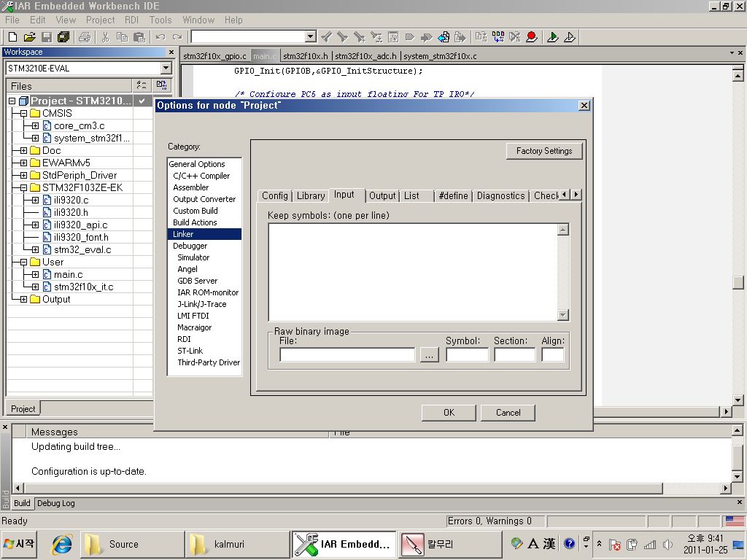Switch to the Config tab in Linker options
The width and height of the screenshot is (747, 560).
[275, 195]
